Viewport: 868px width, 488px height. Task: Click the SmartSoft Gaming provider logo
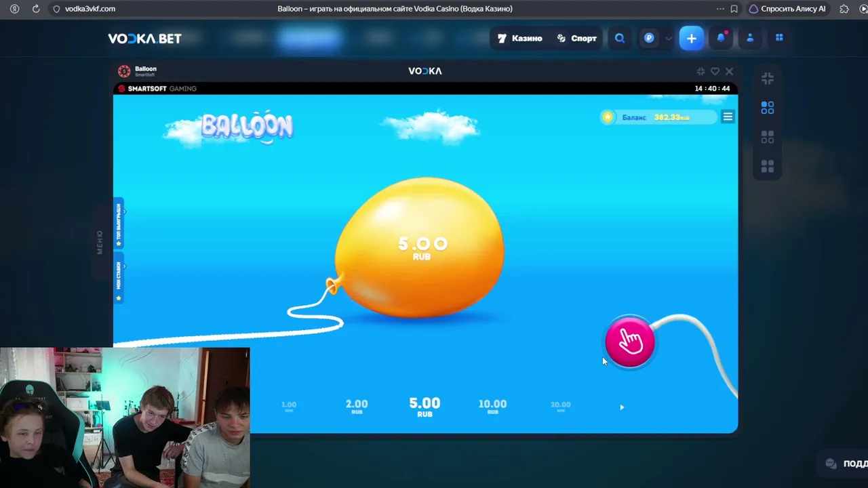(157, 89)
